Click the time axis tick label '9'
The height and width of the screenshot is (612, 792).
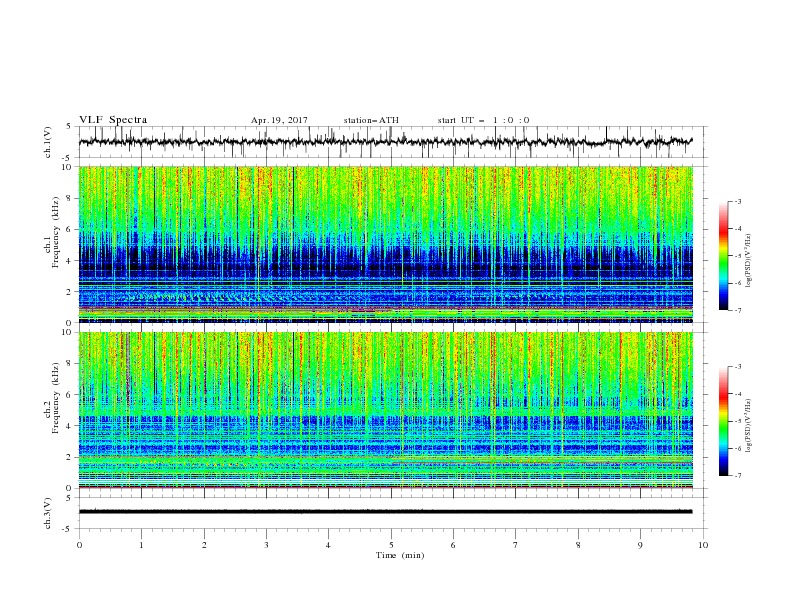point(640,545)
